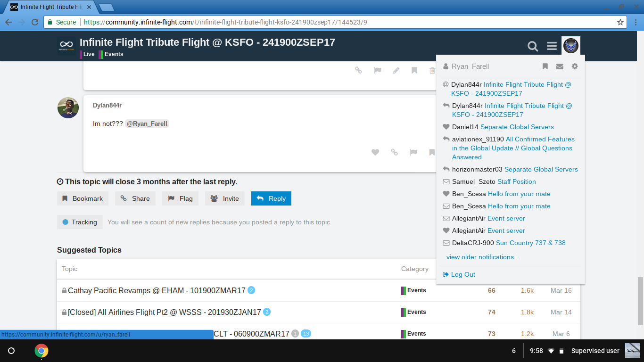The image size is (644, 362).
Task: Click the Invite button
Action: 225,198
